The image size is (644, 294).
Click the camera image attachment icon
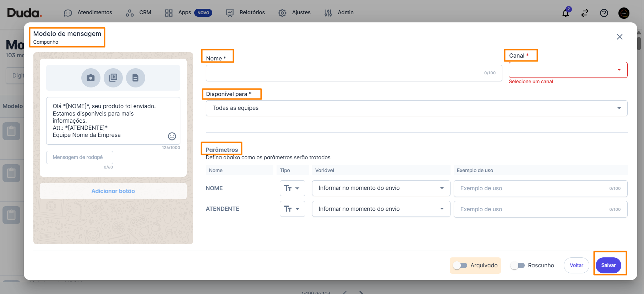(91, 78)
